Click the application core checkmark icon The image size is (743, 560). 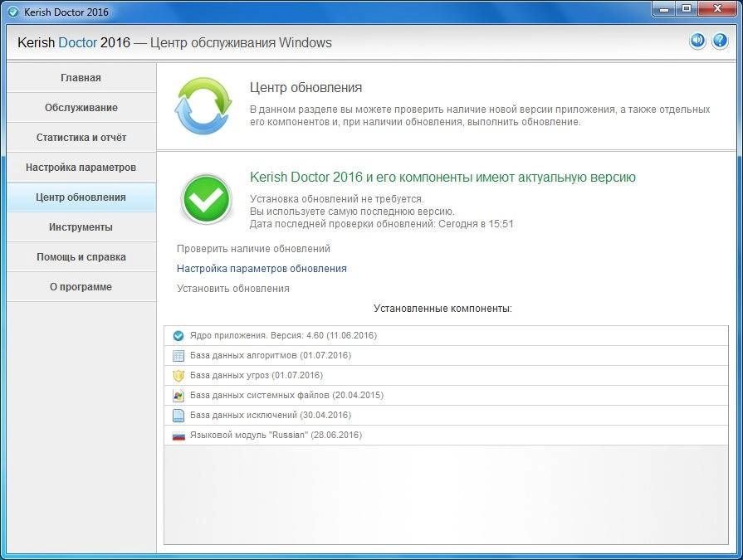pos(178,336)
